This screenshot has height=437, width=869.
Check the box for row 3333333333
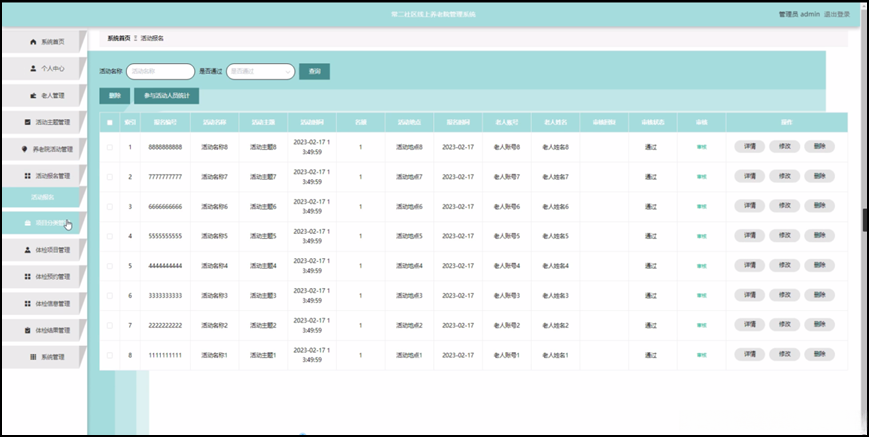coord(110,296)
